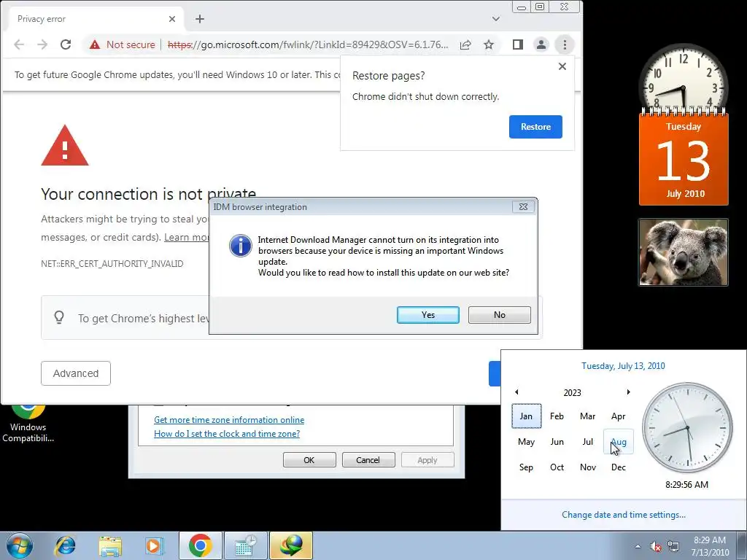747x560 pixels.
Task: Switch to Chrome in the taskbar
Action: pyautogui.click(x=201, y=545)
